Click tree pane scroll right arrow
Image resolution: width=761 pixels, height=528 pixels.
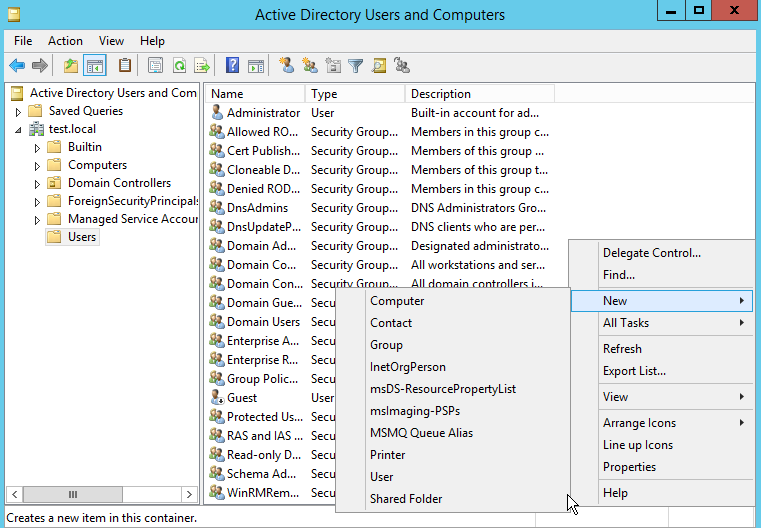tap(189, 495)
